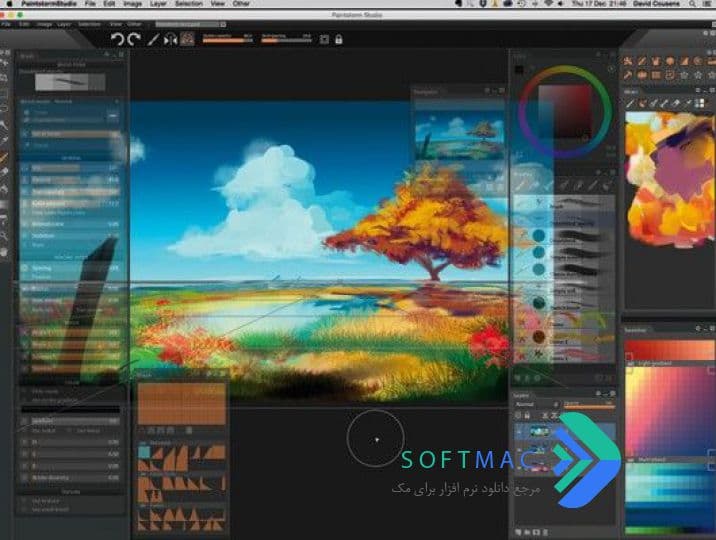The image size is (716, 540).
Task: Select the first brush icon in the Mixer panel toolbar
Action: point(631,104)
